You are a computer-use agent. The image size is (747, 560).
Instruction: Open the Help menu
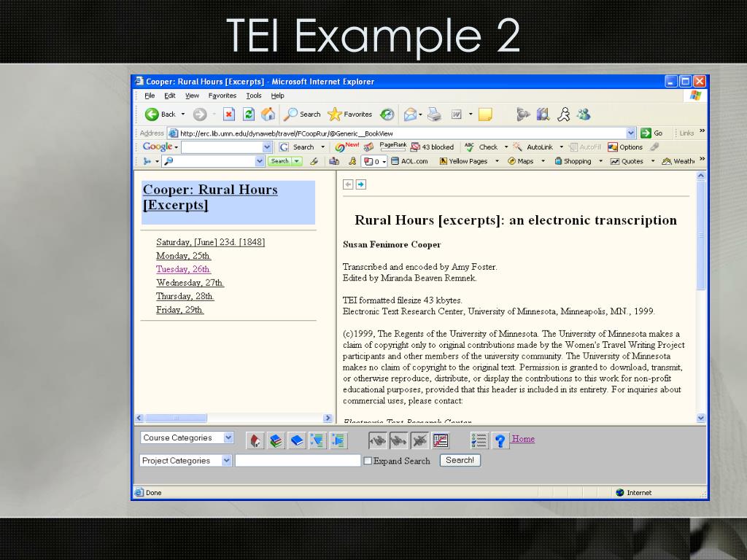[277, 96]
